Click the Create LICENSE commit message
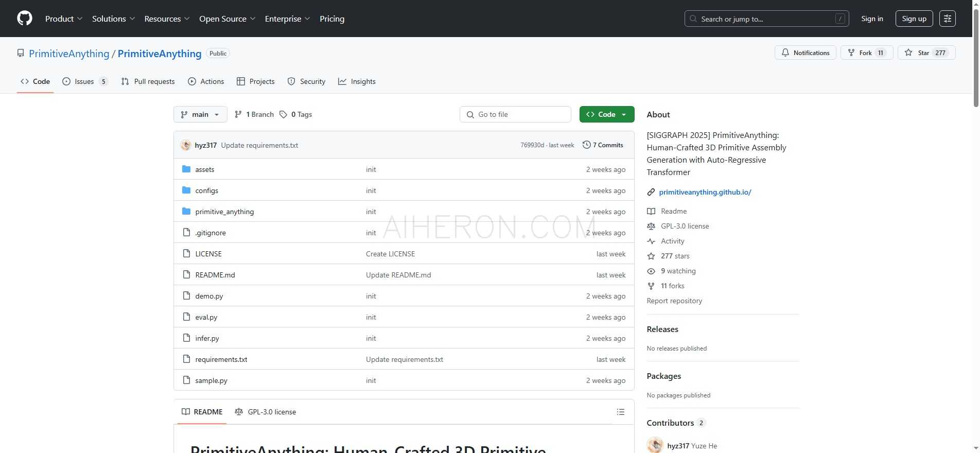Image resolution: width=980 pixels, height=453 pixels. pyautogui.click(x=390, y=254)
